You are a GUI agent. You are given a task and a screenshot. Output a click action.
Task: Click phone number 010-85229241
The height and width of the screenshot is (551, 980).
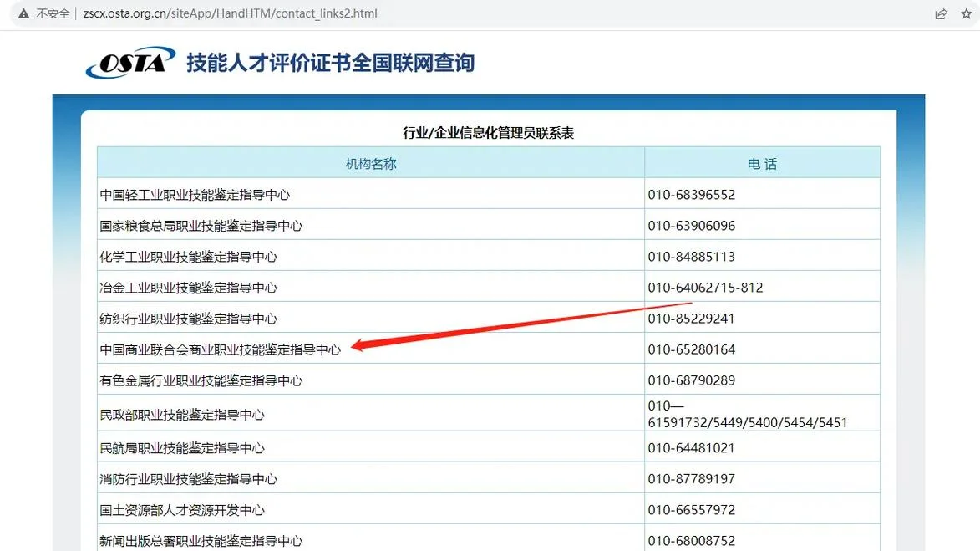coord(691,319)
